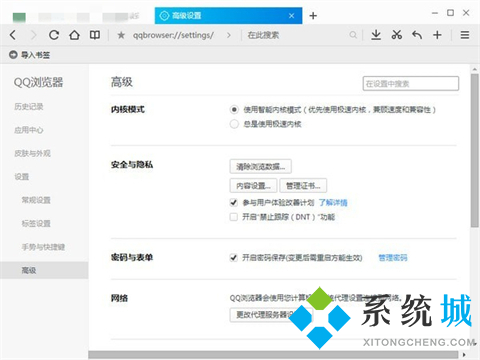
Task: Open the hamburger main menu
Action: (x=465, y=35)
